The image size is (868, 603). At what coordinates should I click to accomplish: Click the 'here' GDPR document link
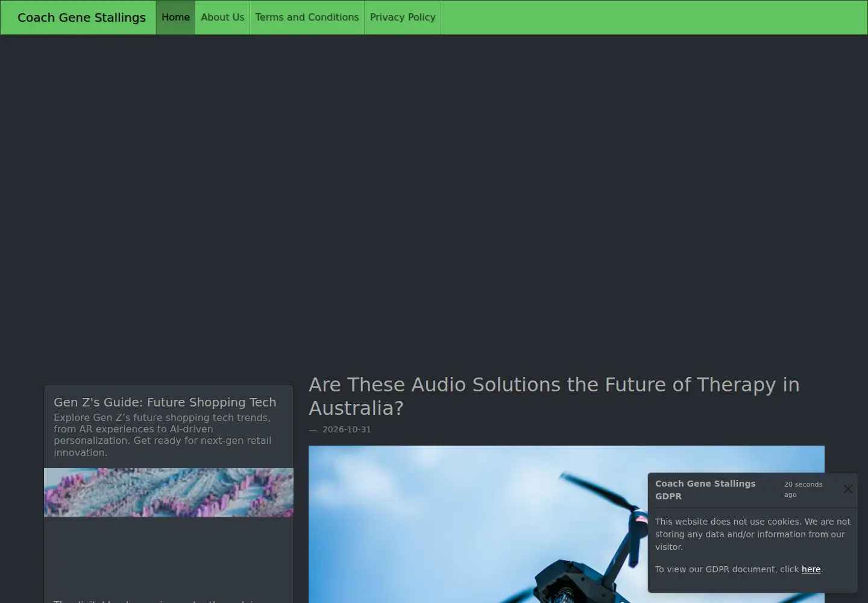(811, 569)
